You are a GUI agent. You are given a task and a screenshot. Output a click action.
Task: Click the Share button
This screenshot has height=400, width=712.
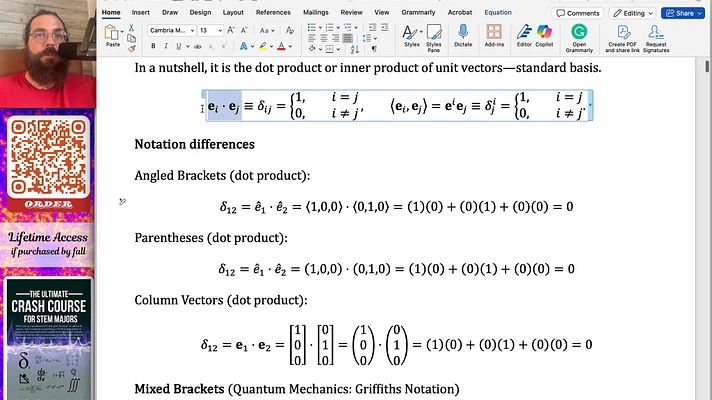[x=684, y=13]
